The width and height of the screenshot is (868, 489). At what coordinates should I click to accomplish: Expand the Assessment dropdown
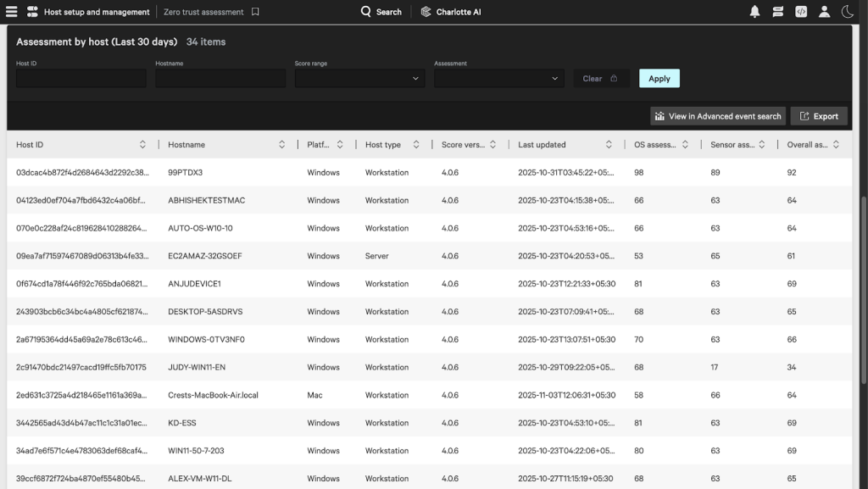point(499,79)
